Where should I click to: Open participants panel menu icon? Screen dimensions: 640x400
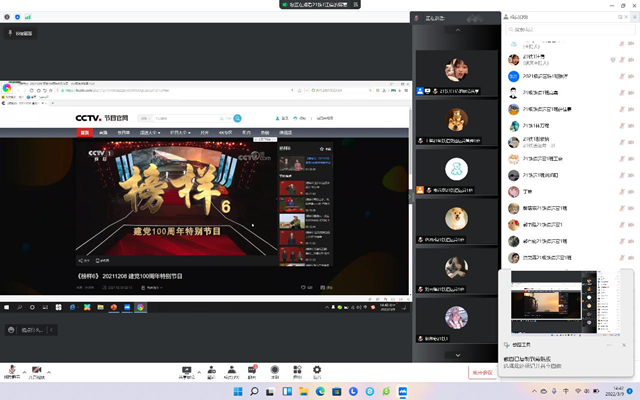pyautogui.click(x=635, y=17)
